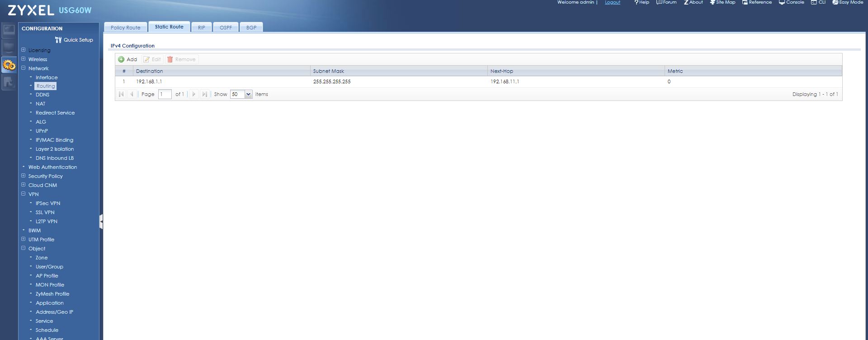Open the Console from the top bar
Image resolution: width=868 pixels, height=340 pixels.
tap(791, 2)
